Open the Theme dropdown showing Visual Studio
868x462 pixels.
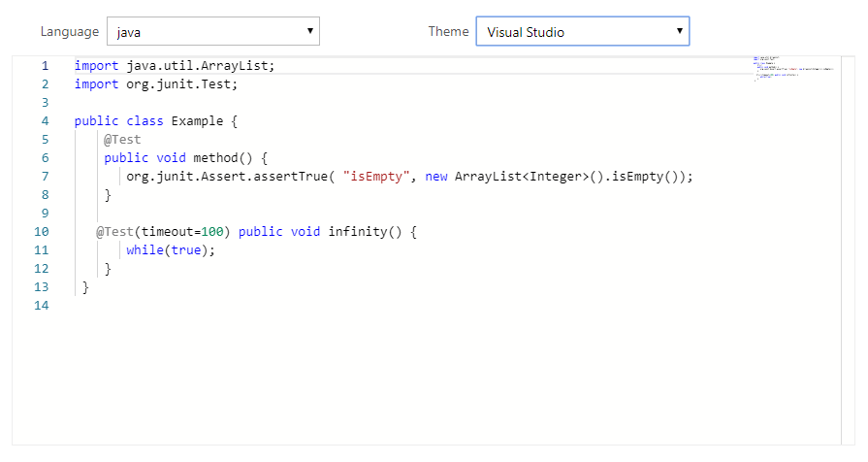582,31
